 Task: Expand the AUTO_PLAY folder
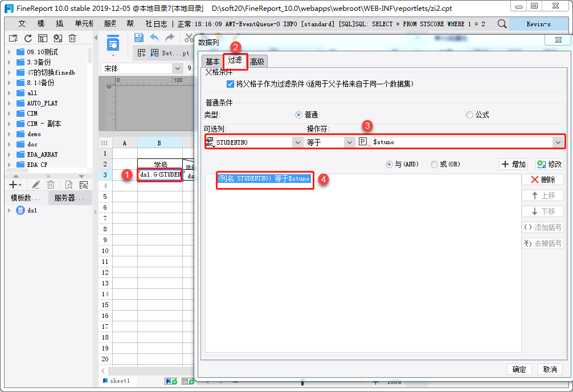coord(9,103)
